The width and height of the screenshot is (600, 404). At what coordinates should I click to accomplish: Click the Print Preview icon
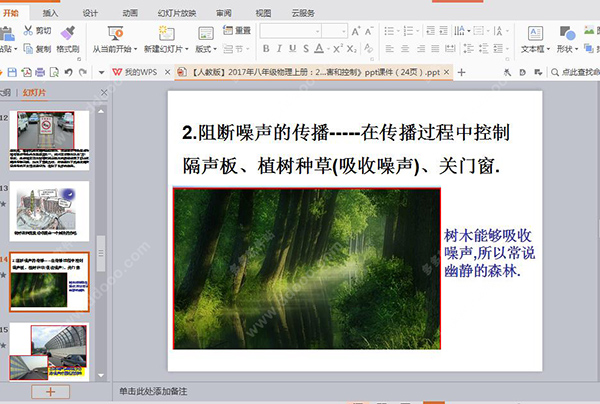point(54,72)
